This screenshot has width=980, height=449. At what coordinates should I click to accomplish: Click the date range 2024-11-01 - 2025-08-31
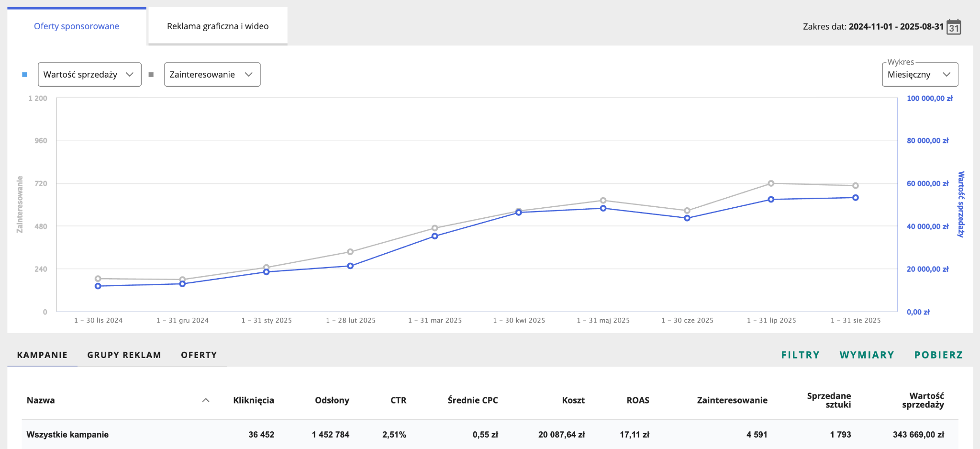click(896, 27)
